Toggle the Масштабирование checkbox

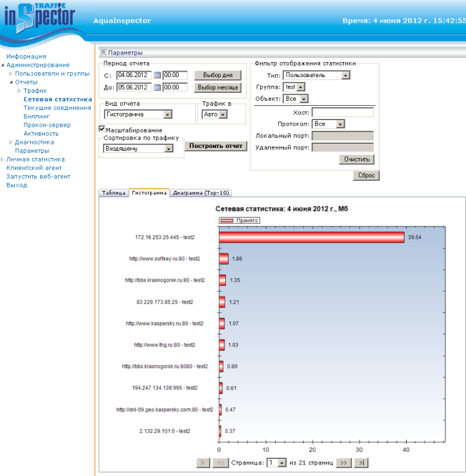(102, 129)
